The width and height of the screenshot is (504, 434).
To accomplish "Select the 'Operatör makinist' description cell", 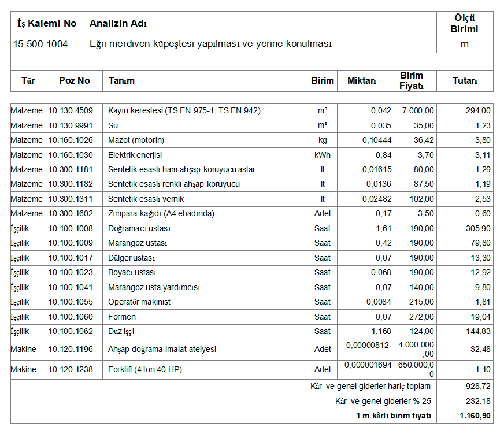I will [139, 302].
